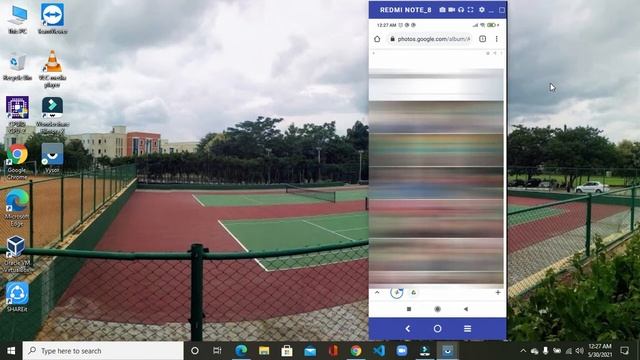Click the microphone tray icon
Image resolution: width=640 pixels, height=360 pixels.
click(x=546, y=351)
